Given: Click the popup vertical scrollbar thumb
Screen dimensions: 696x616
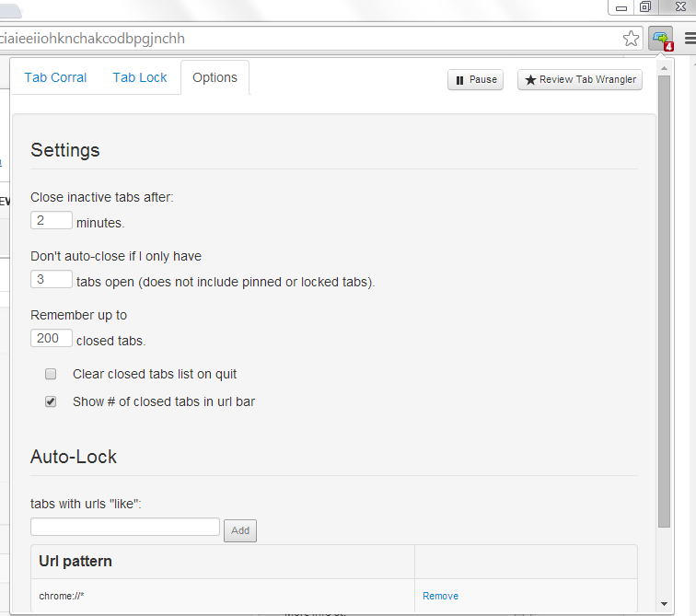Looking at the screenshot, I should [x=664, y=301].
